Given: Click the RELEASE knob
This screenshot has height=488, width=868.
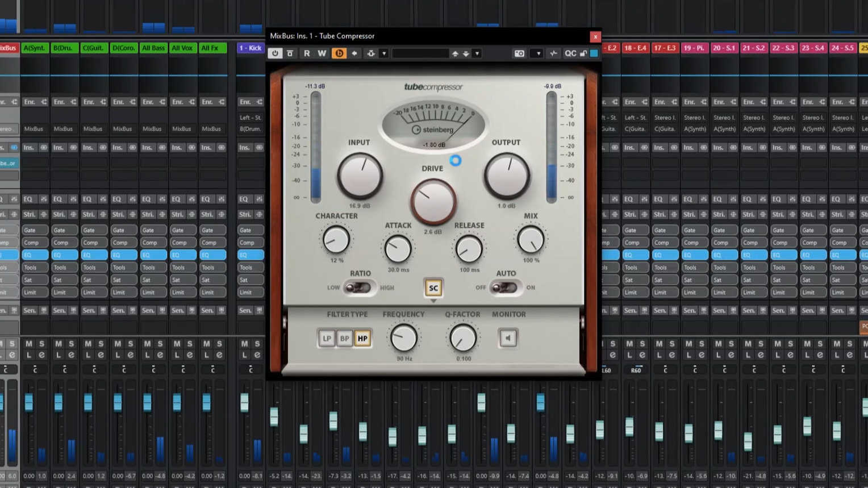Looking at the screenshot, I should (x=469, y=249).
